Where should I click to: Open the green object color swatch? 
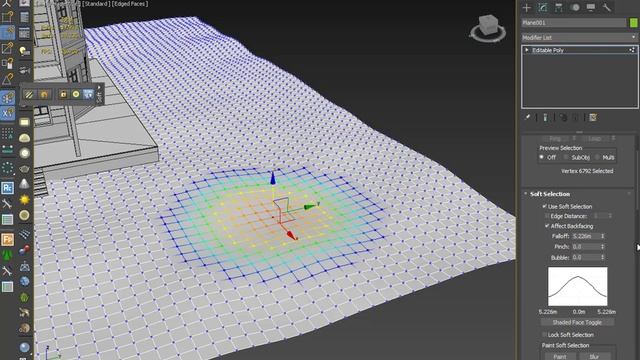point(634,23)
